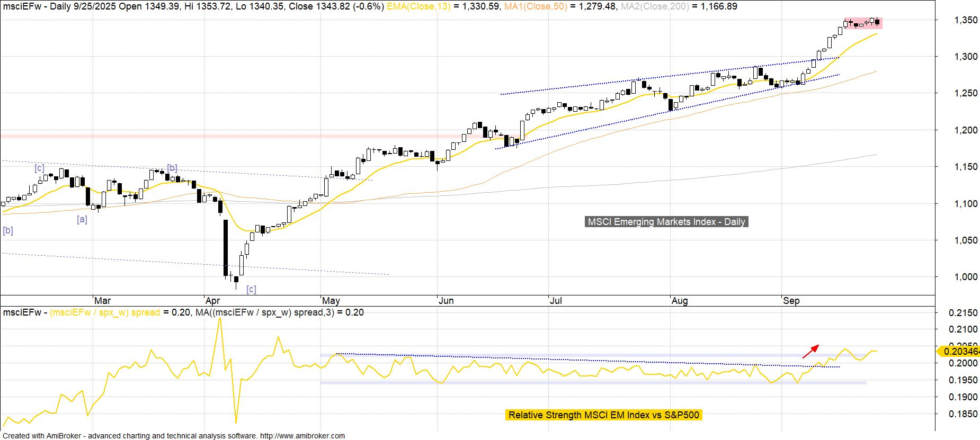Click the yellow 'Relative Strength MSCI EM Index' label
This screenshot has height=440, width=980.
pos(603,415)
